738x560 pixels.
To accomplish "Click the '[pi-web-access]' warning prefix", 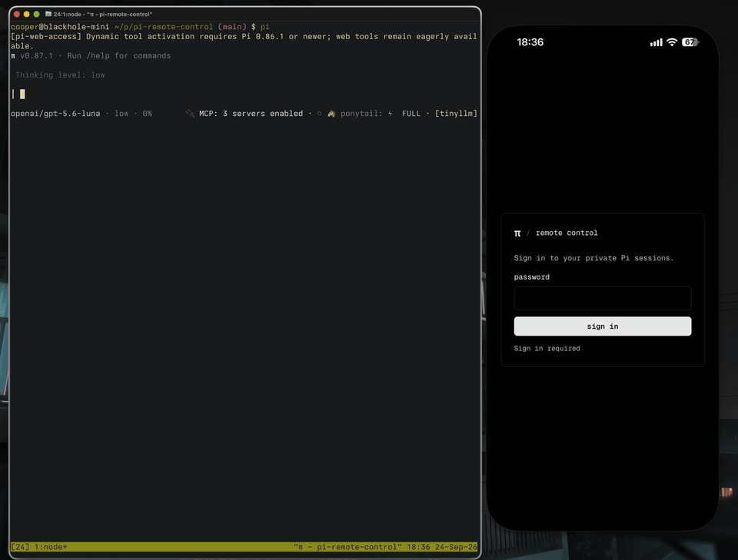I will [x=46, y=36].
